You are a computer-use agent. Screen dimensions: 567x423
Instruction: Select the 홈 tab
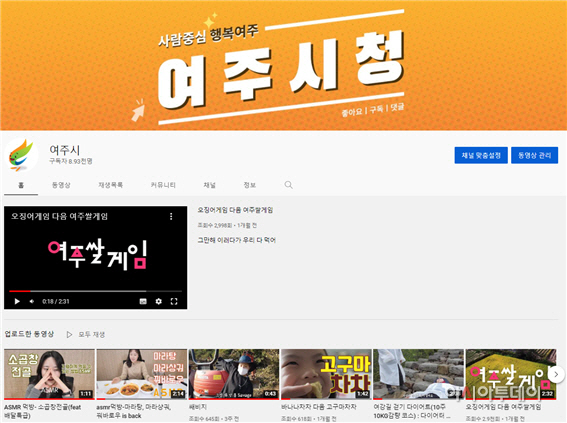coord(21,185)
